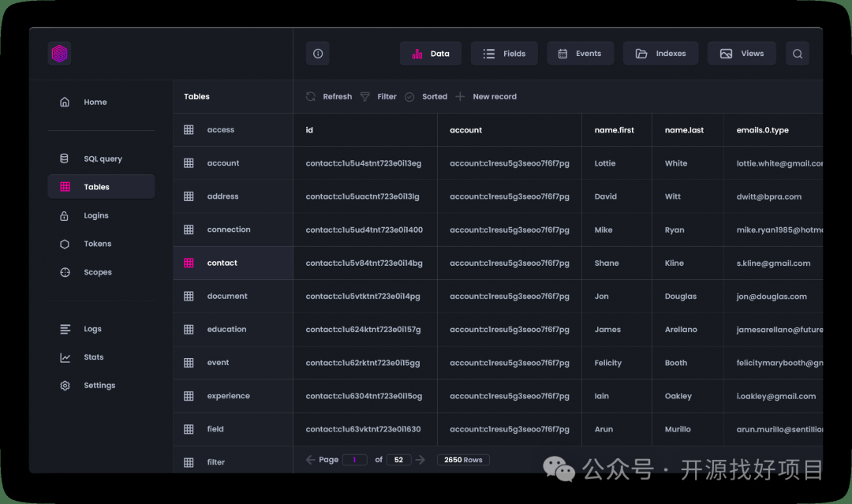Open Tokens sidebar item
Viewport: 852px width, 504px height.
(x=97, y=244)
